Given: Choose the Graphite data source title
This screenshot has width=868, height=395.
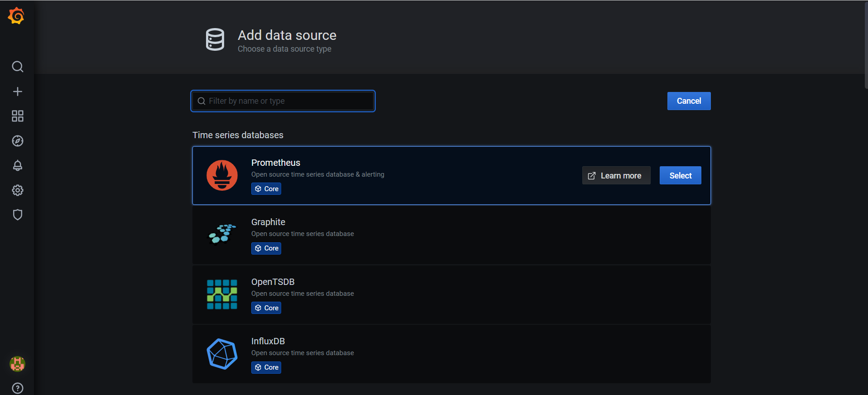Looking at the screenshot, I should tap(268, 222).
